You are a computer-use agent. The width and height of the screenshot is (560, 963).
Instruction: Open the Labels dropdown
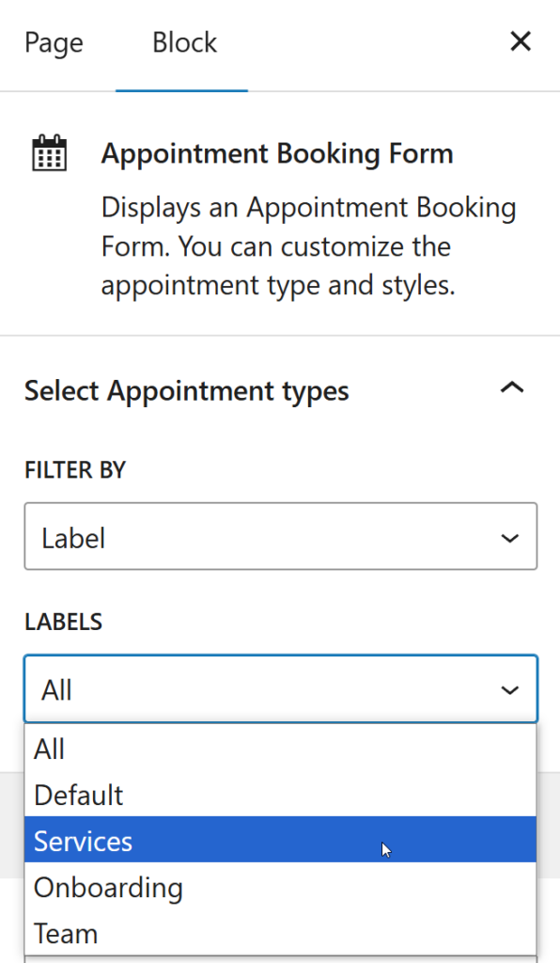(280, 689)
